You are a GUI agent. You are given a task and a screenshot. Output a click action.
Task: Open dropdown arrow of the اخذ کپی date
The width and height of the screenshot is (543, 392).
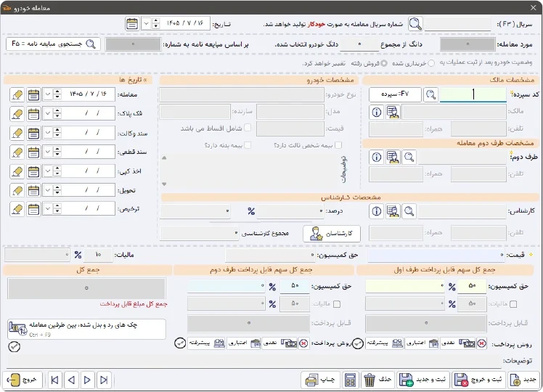tap(48, 171)
